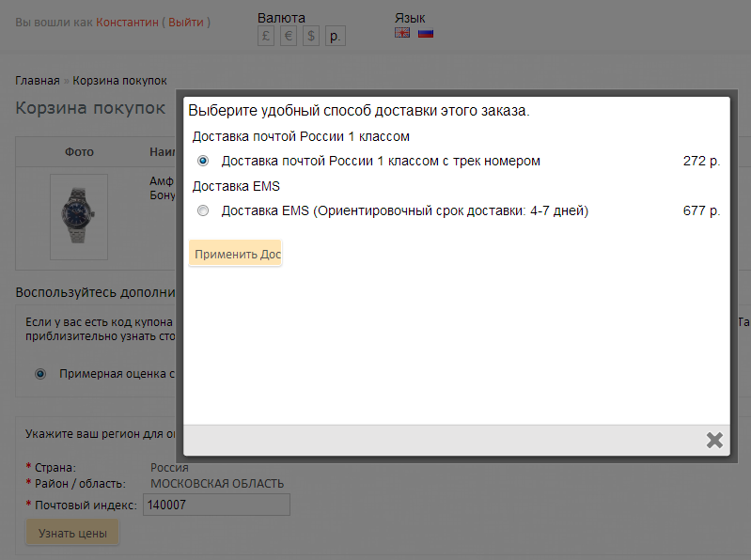The height and width of the screenshot is (560, 751).
Task: Close the delivery dialog with the X icon
Action: pos(714,440)
